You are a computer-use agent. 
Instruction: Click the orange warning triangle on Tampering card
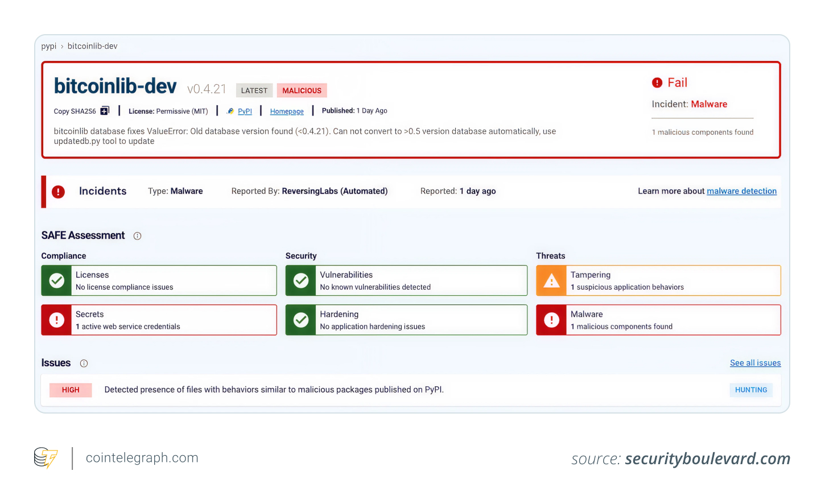tap(551, 280)
